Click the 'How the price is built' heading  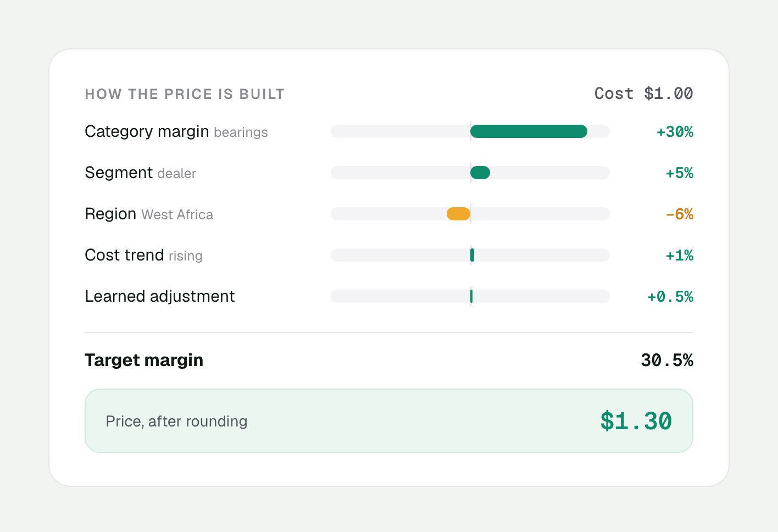[x=185, y=94]
